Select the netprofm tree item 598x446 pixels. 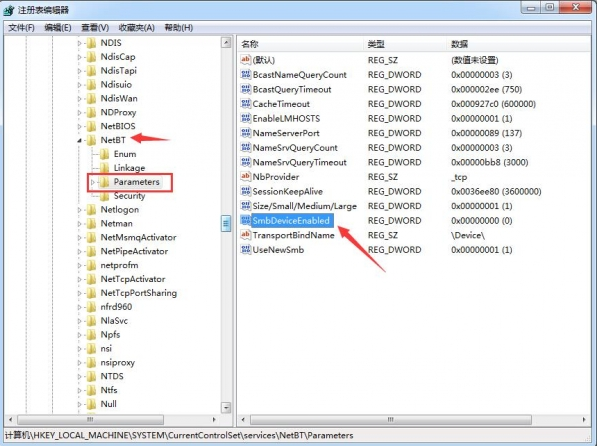(119, 265)
